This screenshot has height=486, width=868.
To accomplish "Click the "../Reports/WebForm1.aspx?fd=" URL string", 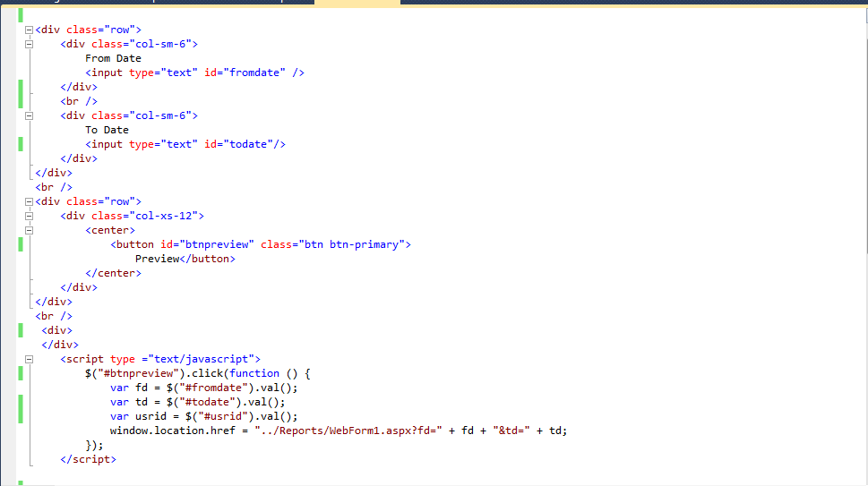I will [348, 431].
